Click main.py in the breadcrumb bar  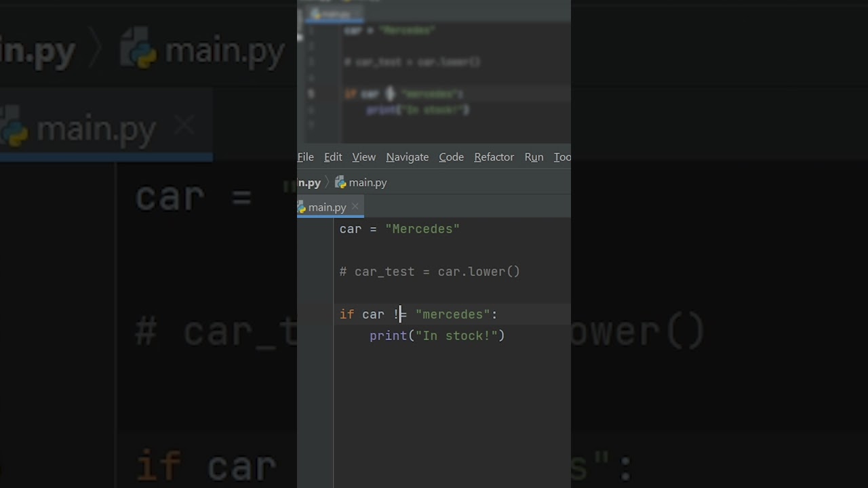pyautogui.click(x=368, y=182)
